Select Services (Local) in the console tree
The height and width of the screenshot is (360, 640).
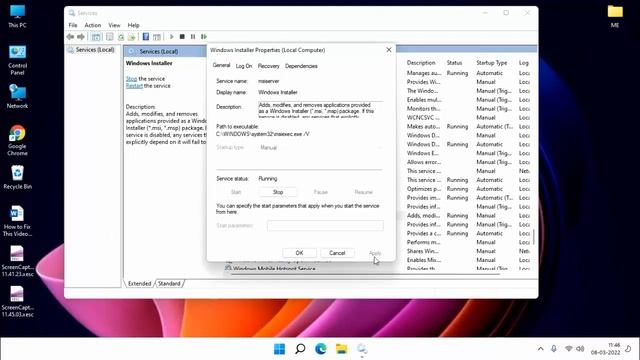(94, 50)
